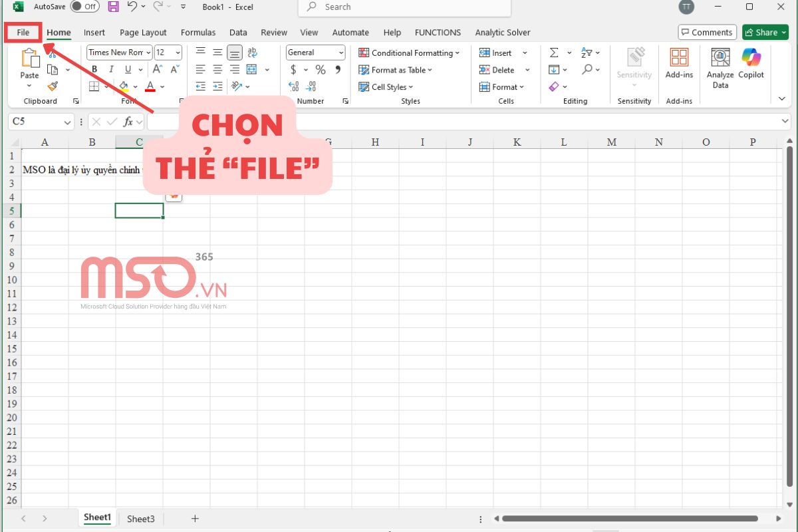Open the Analytic Solver tab

pos(503,32)
